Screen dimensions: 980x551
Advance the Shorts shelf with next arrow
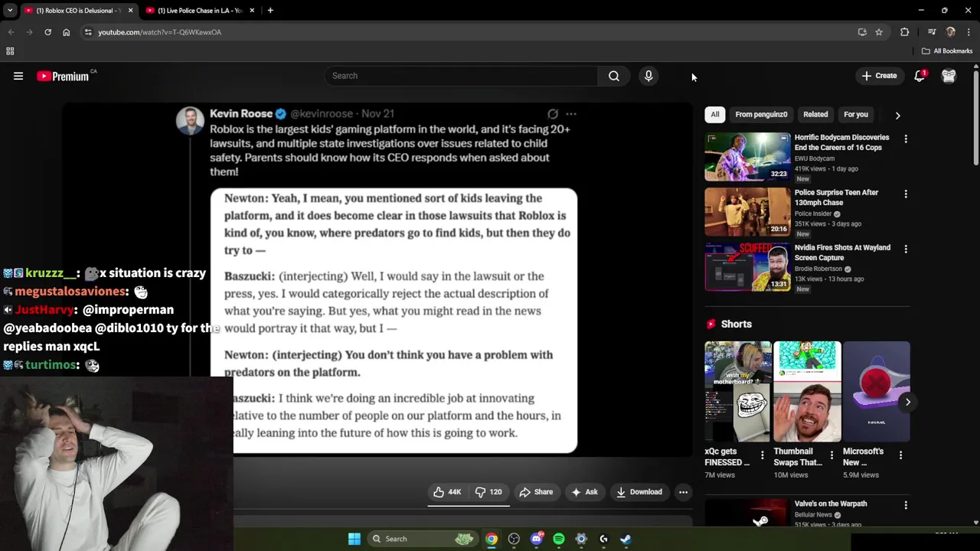tap(907, 402)
